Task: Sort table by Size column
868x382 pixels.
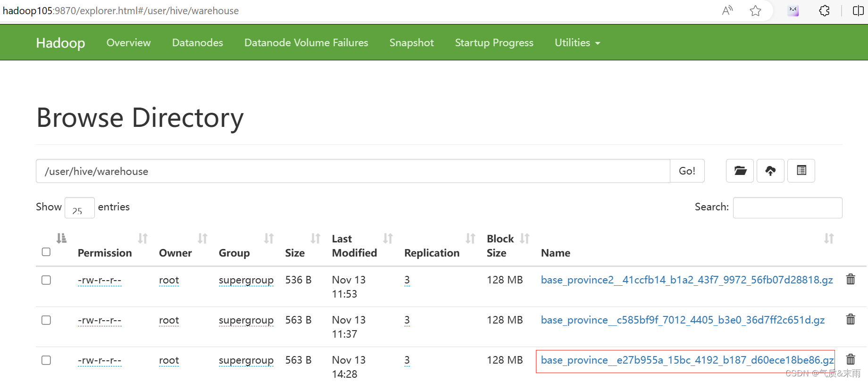Action: point(316,238)
